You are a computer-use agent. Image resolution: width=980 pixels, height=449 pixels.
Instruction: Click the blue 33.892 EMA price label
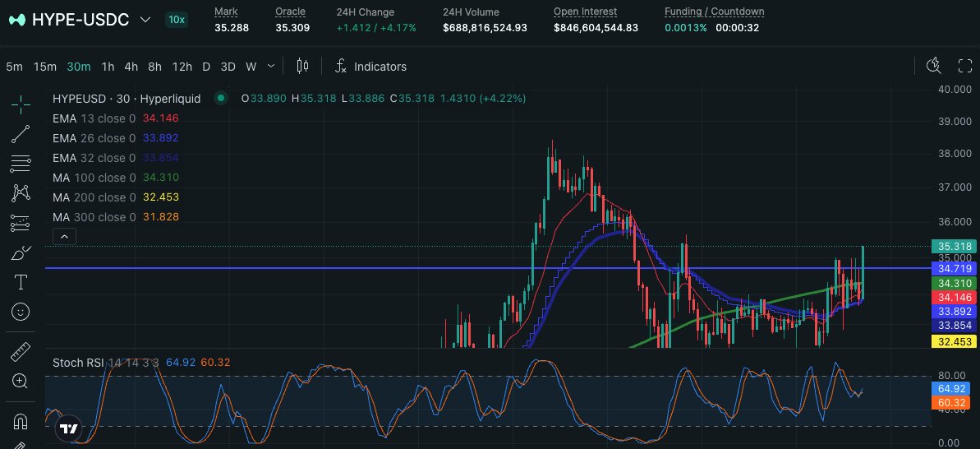[955, 311]
